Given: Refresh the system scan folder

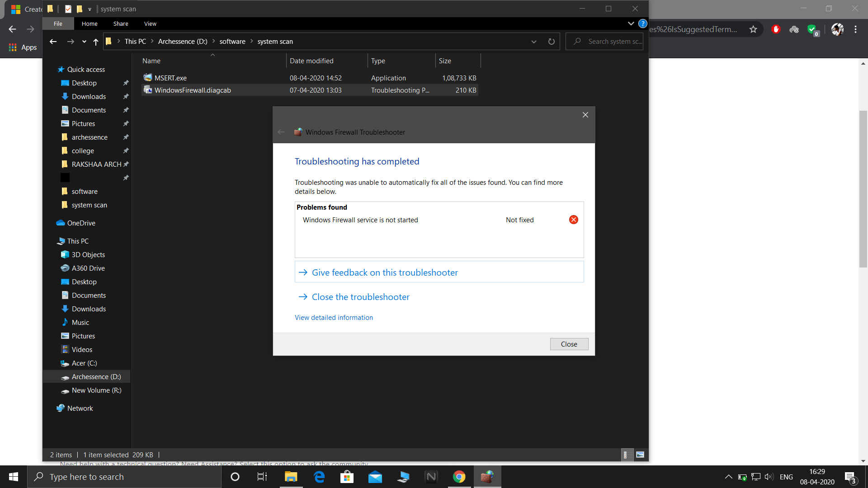Looking at the screenshot, I should click(x=552, y=42).
